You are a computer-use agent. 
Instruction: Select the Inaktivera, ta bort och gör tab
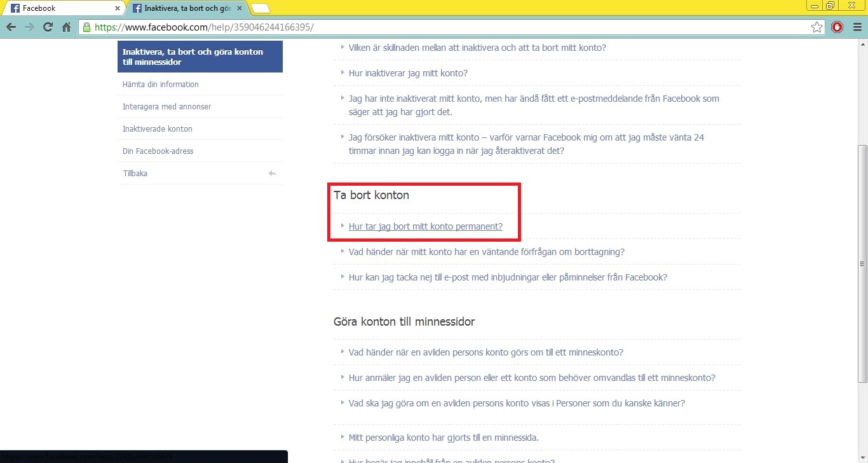186,8
